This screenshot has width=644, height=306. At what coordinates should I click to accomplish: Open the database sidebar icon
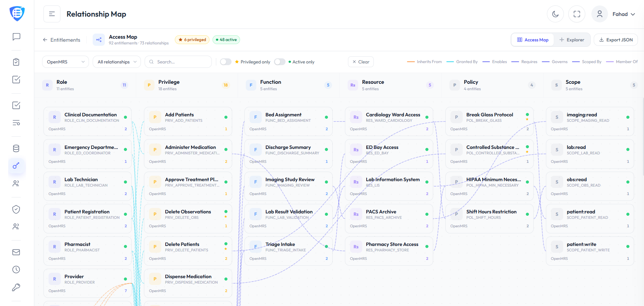coord(16,148)
